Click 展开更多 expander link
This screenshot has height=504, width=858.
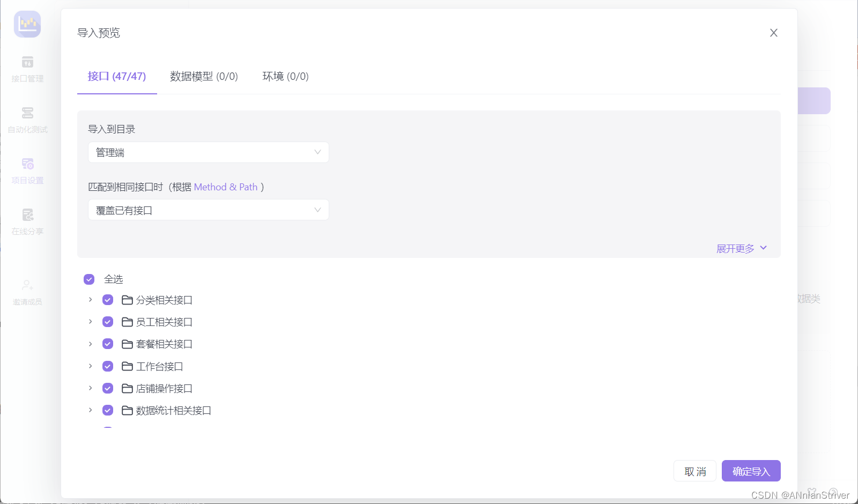tap(742, 248)
